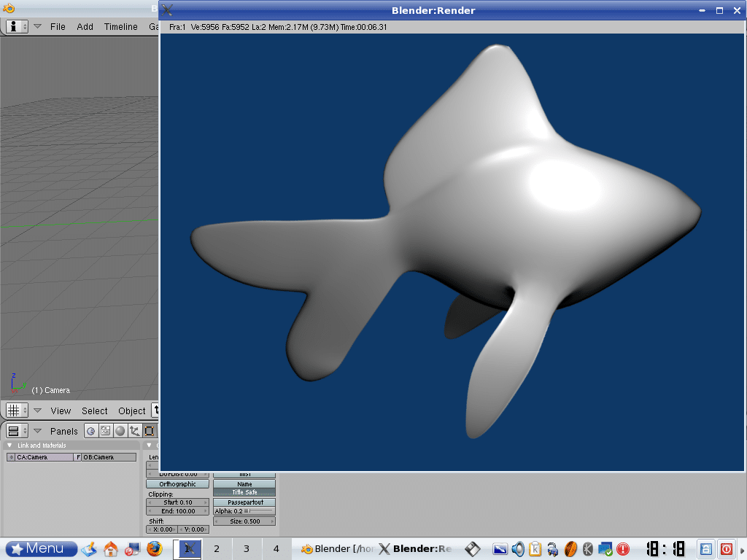
Task: Toggle the camera Name display button
Action: 244,484
